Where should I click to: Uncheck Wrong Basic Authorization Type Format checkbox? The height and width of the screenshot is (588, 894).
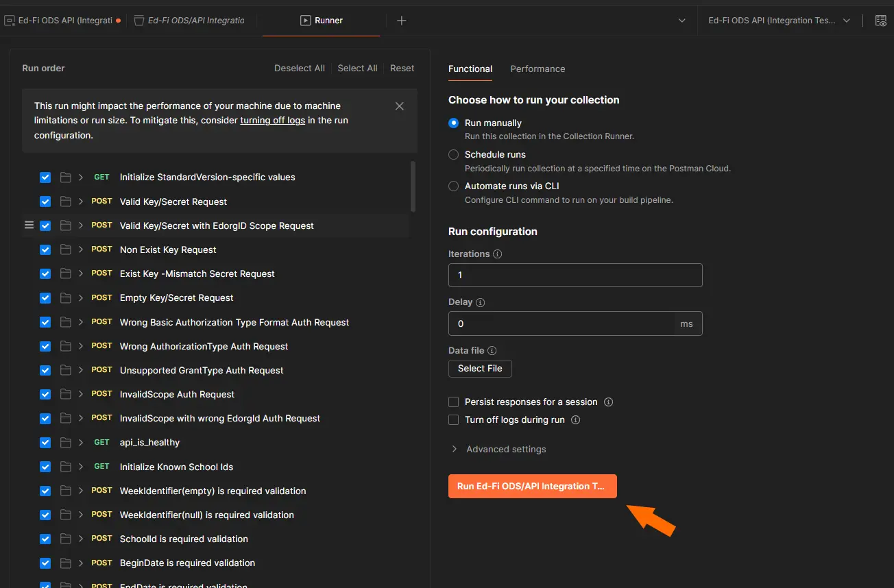tap(45, 322)
